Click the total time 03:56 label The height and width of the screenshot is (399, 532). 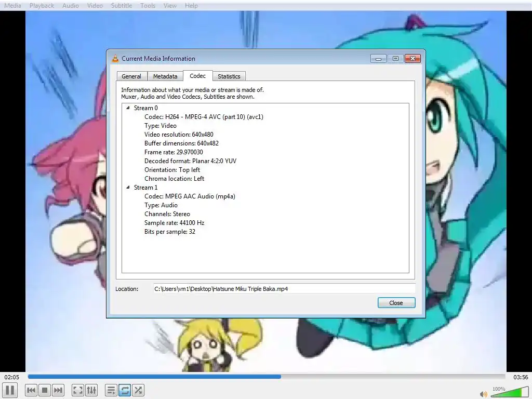(x=521, y=377)
